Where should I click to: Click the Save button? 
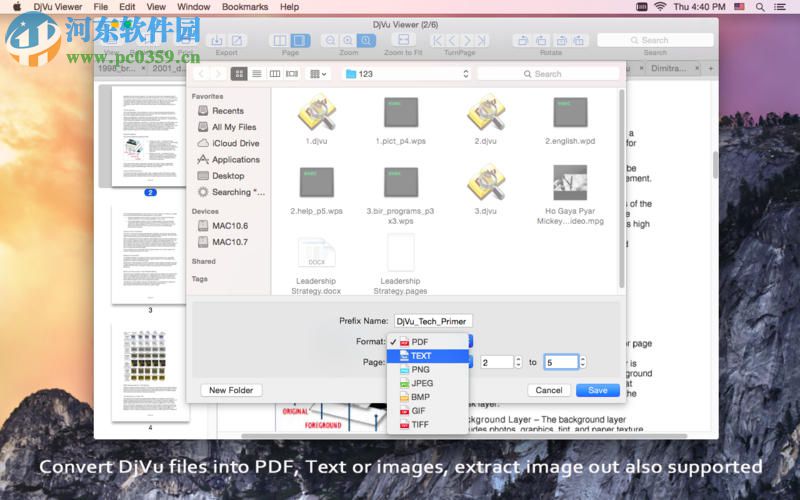[x=597, y=390]
